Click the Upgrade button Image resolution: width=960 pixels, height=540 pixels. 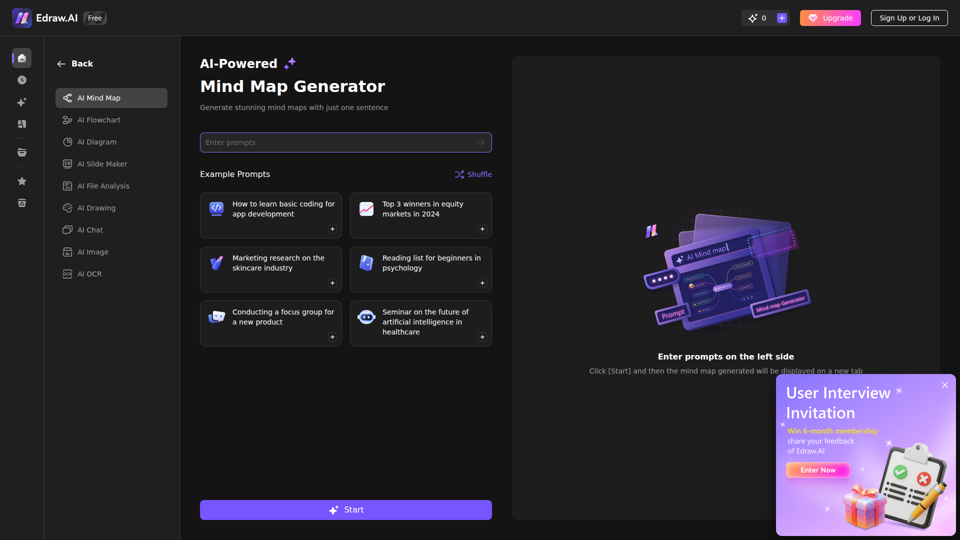click(830, 18)
